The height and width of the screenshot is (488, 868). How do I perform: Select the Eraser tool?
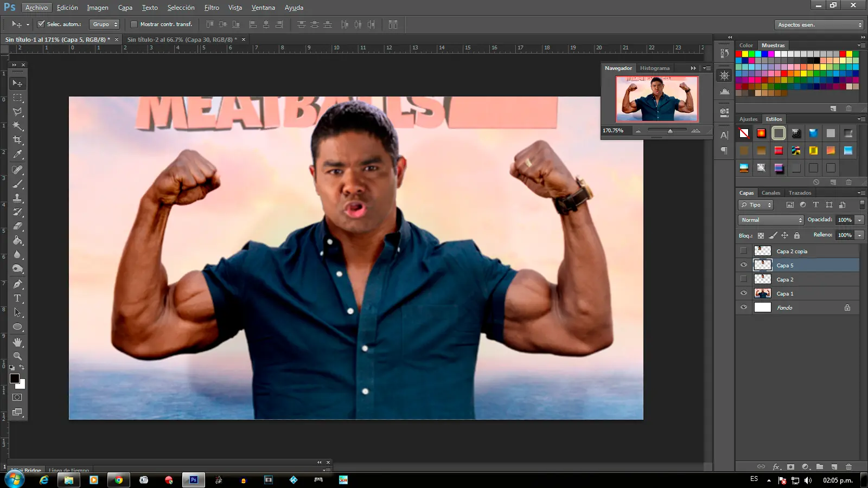(17, 226)
